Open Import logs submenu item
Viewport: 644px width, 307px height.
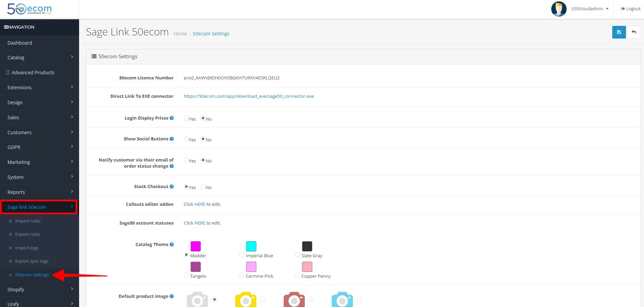pyautogui.click(x=27, y=248)
